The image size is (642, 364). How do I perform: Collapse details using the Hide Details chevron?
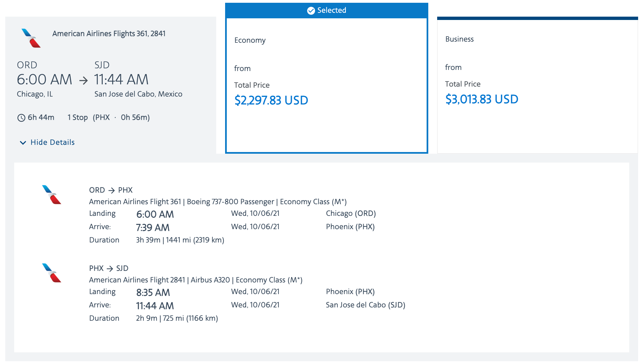point(23,143)
